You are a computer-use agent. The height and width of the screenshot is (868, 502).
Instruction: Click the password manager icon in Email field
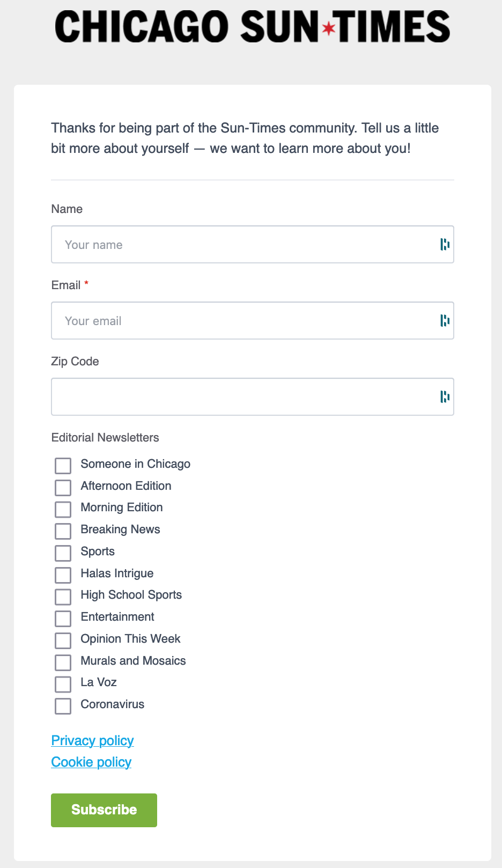point(445,321)
